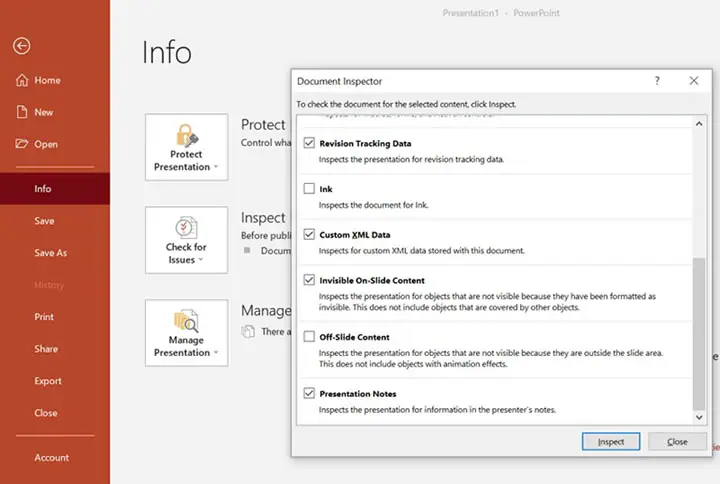Click the Presentation Notes label

[x=358, y=394]
